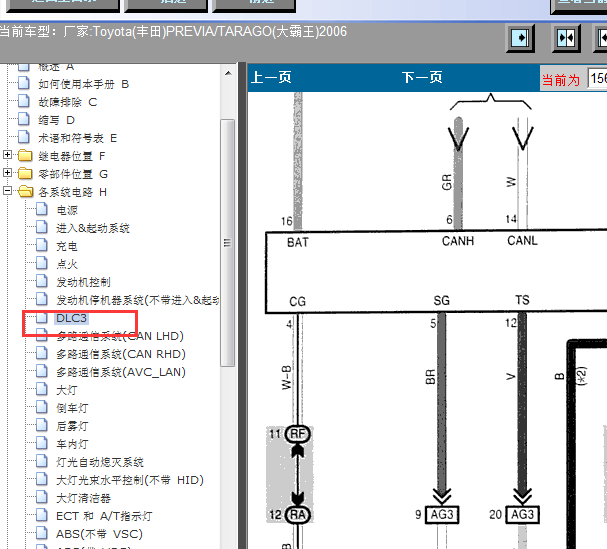607x549 pixels.
Task: Select ECT 和 A/T指示灯 page
Action: [x=104, y=516]
